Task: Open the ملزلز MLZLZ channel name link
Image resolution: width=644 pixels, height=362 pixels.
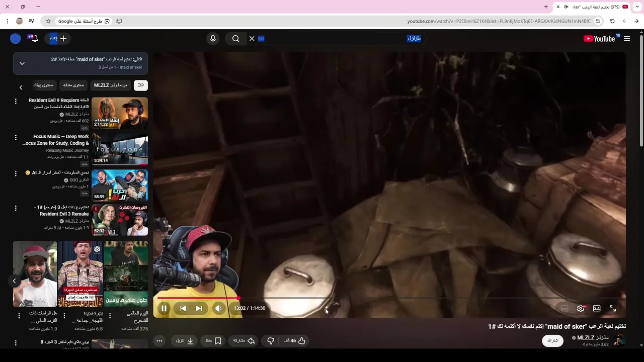Action: [x=593, y=337]
